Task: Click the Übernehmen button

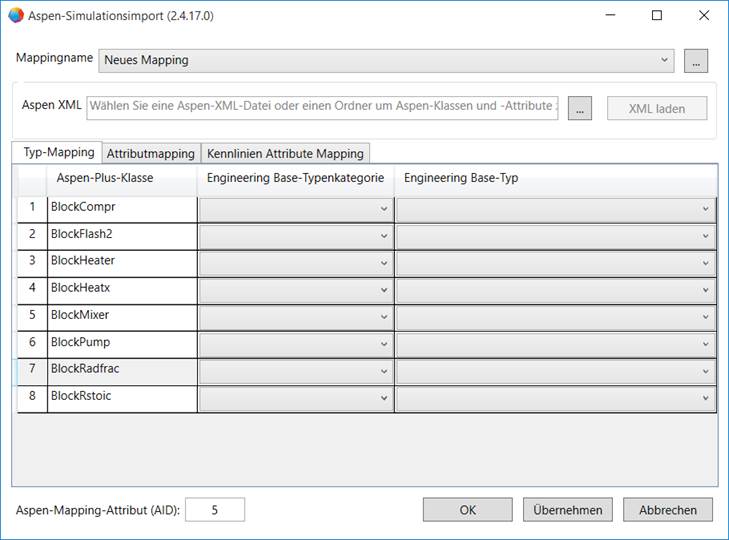Action: click(568, 510)
